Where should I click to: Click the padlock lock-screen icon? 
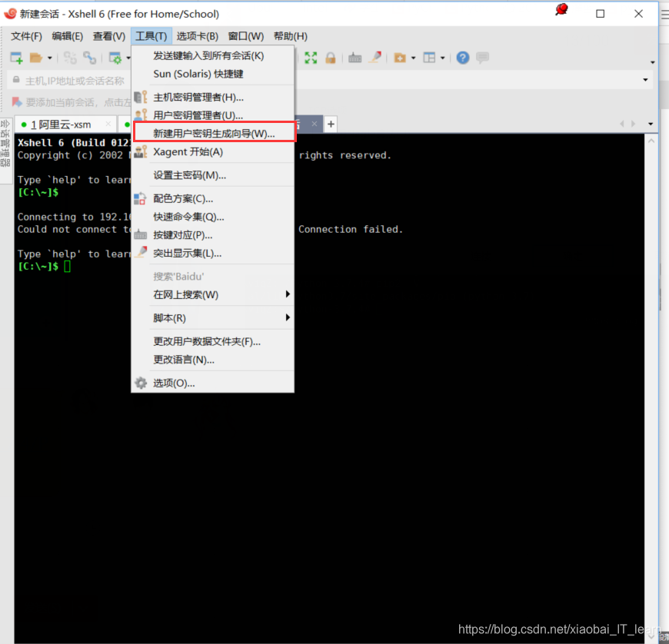(331, 58)
